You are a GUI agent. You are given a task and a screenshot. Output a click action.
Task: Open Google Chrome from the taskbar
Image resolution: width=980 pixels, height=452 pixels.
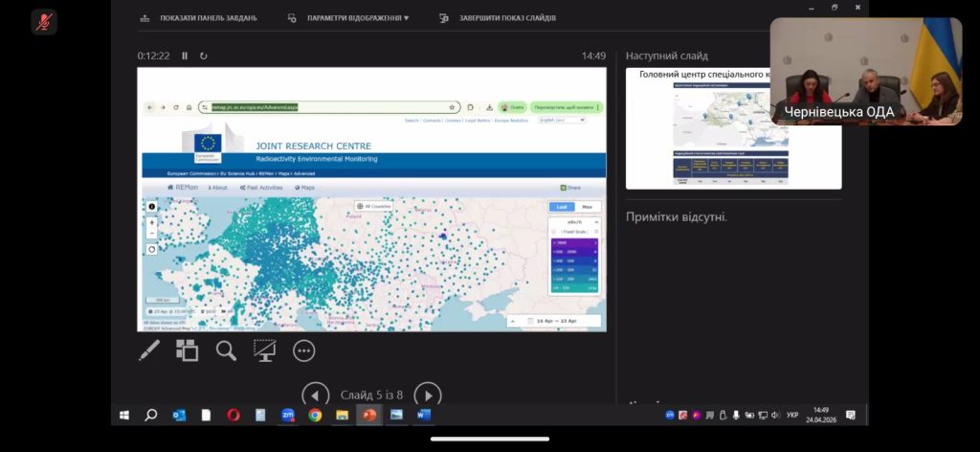coord(315,415)
